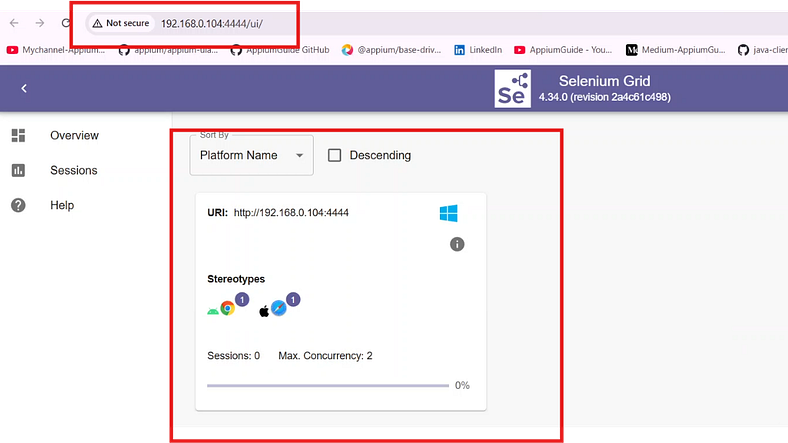Click the Help question mark icon
Image resolution: width=788 pixels, height=443 pixels.
[x=18, y=205]
